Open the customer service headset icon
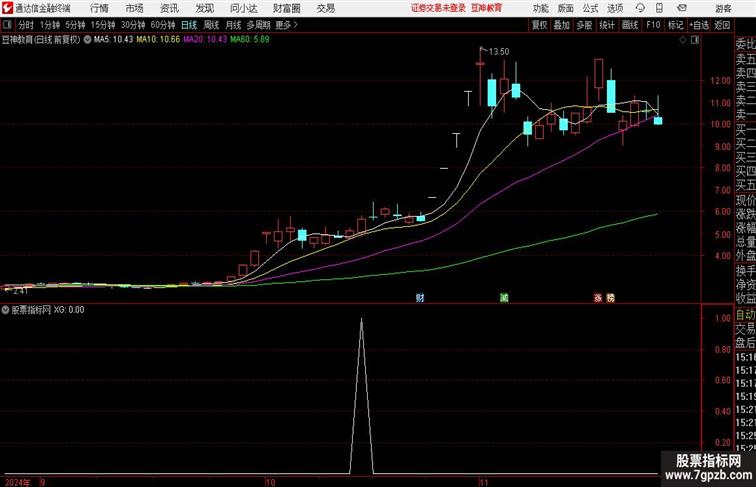This screenshot has width=756, height=487. [x=640, y=8]
